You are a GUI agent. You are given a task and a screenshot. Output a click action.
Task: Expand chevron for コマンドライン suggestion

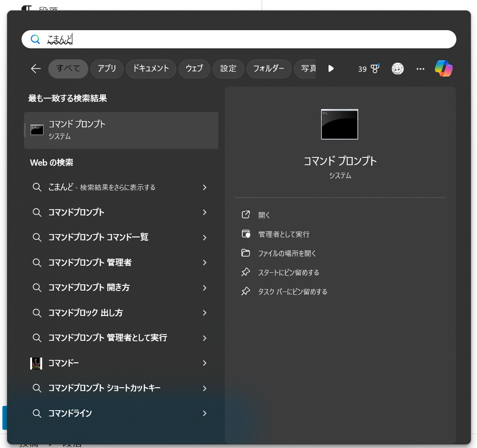coord(204,413)
